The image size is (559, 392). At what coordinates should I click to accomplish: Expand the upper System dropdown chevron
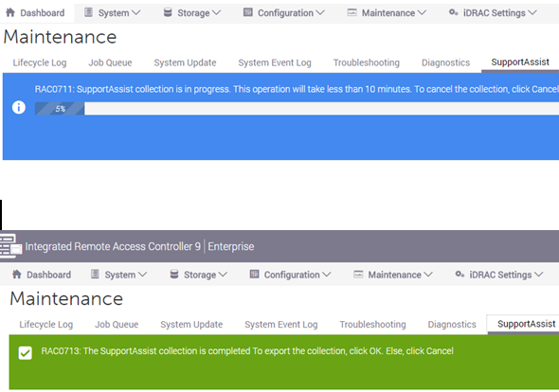(135, 13)
